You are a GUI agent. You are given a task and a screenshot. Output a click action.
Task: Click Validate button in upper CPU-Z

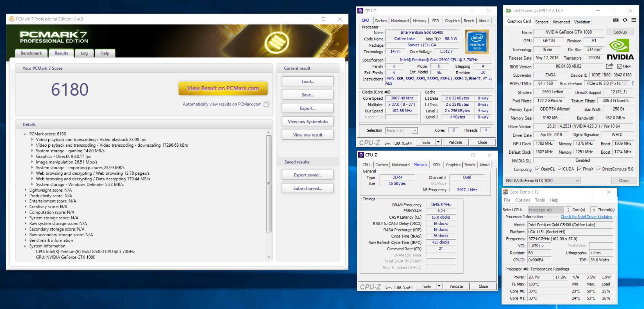pos(455,142)
